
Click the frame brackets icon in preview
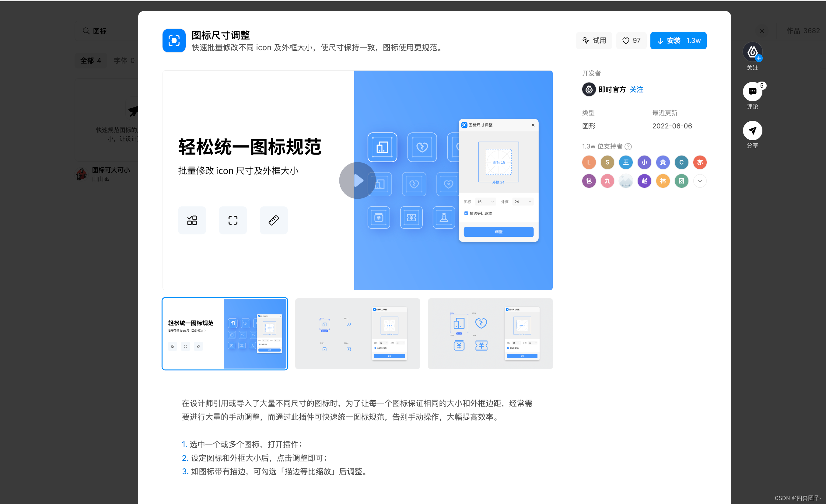click(x=233, y=220)
